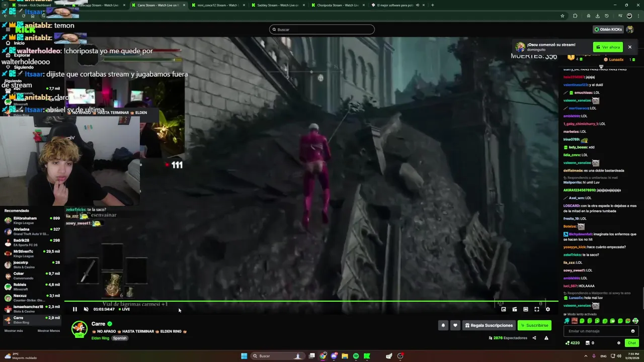Unmute the stream volume icon
The width and height of the screenshot is (644, 362).
86,309
